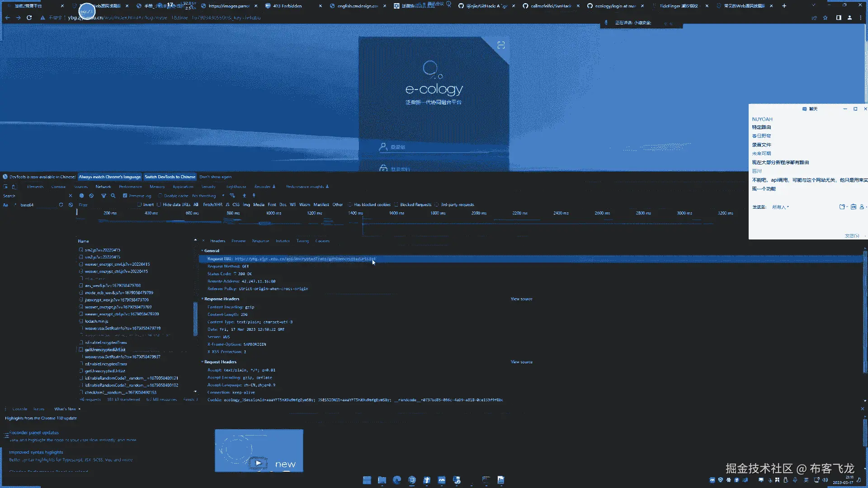Image resolution: width=868 pixels, height=488 pixels.
Task: Click View source beside Request Headers
Action: click(521, 362)
